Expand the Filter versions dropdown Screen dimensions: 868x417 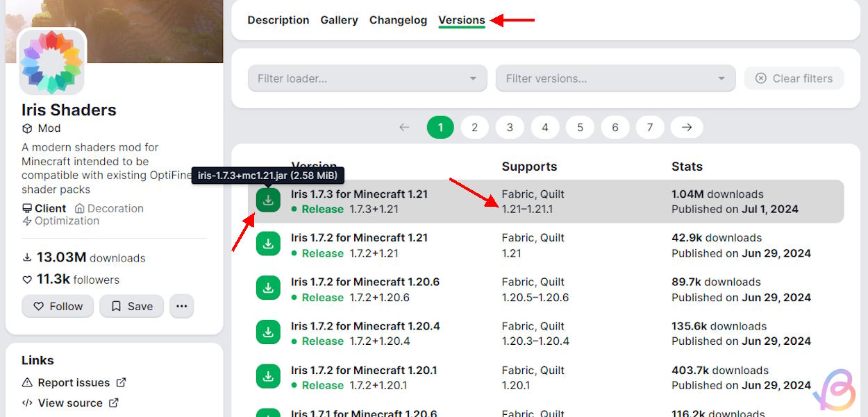(x=615, y=78)
